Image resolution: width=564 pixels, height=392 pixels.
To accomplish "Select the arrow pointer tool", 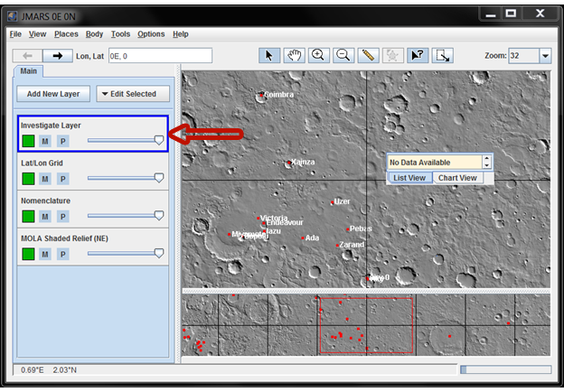I will 269,56.
